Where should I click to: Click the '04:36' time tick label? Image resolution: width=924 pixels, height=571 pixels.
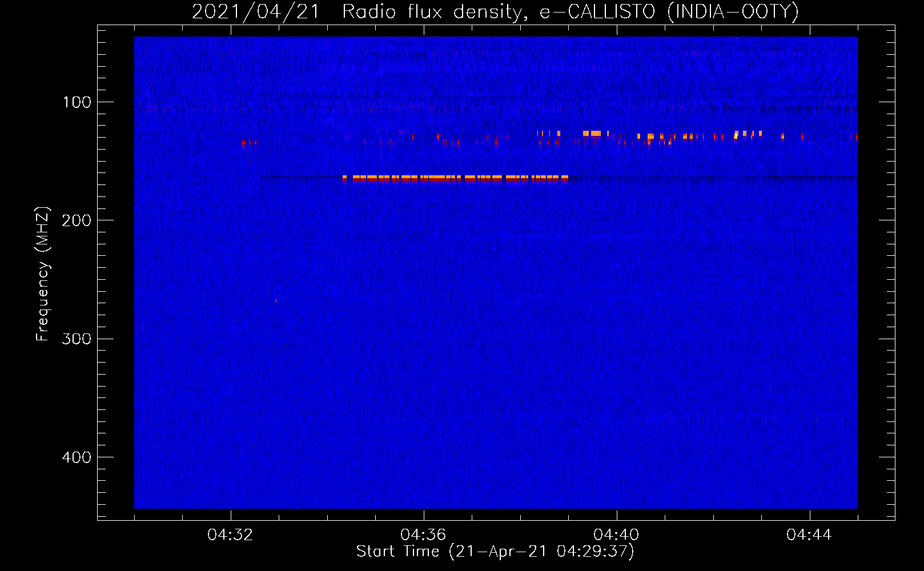coord(424,535)
